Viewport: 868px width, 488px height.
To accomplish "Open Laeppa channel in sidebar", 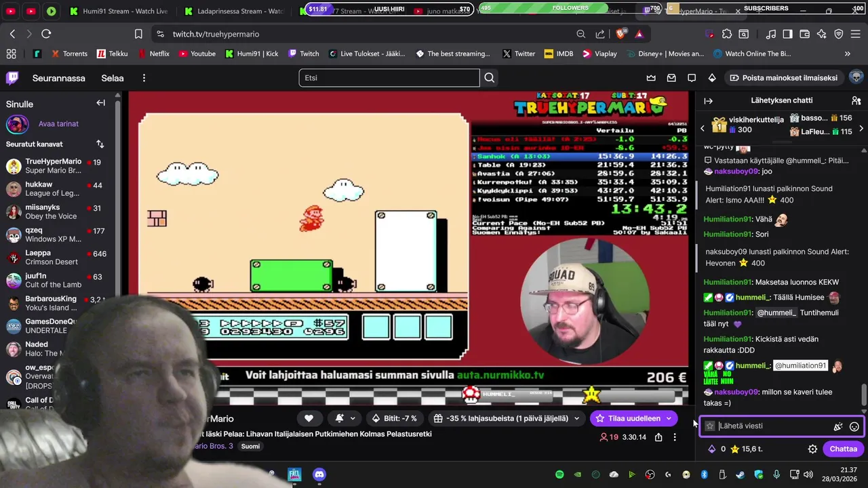I will tap(57, 258).
